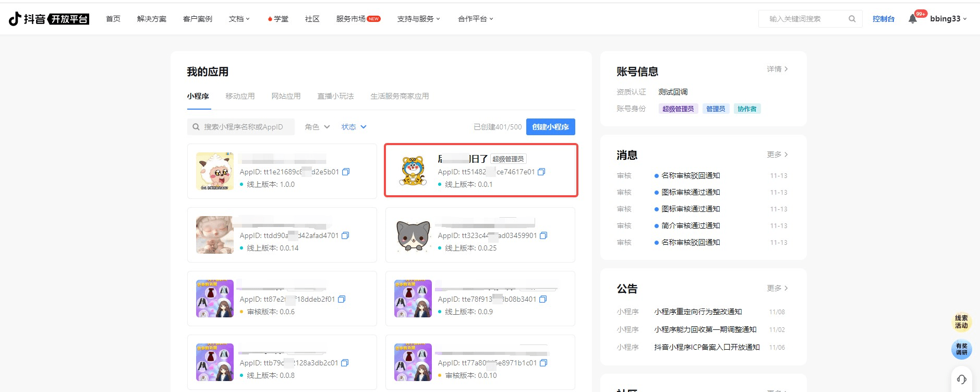
Task: Go to 首页 in top navigation
Action: (x=113, y=19)
